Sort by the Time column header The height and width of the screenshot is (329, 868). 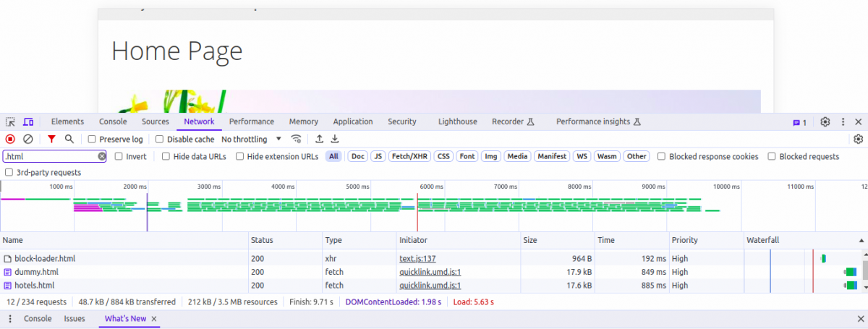(632, 239)
